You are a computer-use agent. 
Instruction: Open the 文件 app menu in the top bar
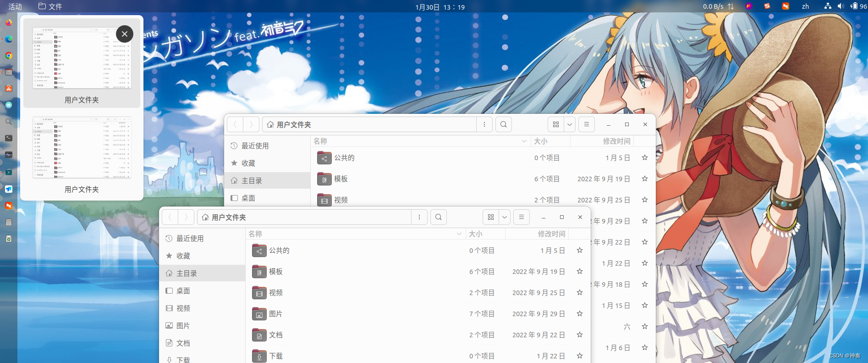point(50,6)
